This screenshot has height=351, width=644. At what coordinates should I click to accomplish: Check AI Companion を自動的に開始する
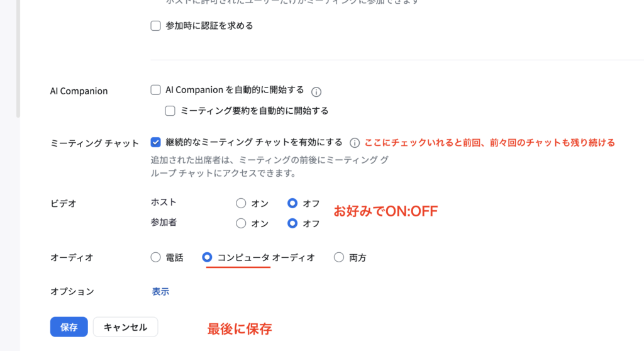(x=156, y=90)
